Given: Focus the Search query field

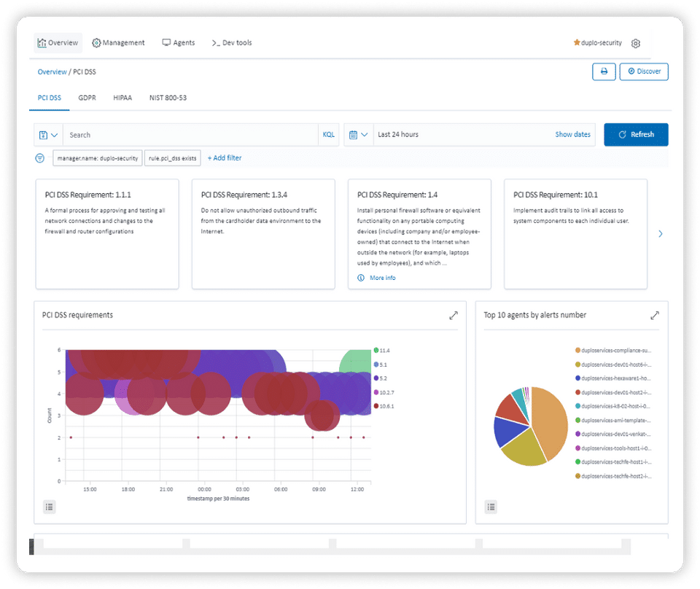Looking at the screenshot, I should click(190, 135).
